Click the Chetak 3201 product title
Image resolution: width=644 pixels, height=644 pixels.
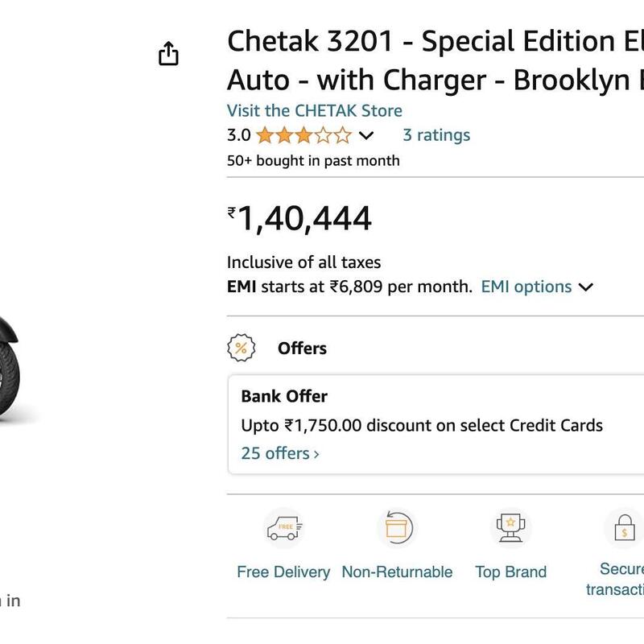(435, 60)
